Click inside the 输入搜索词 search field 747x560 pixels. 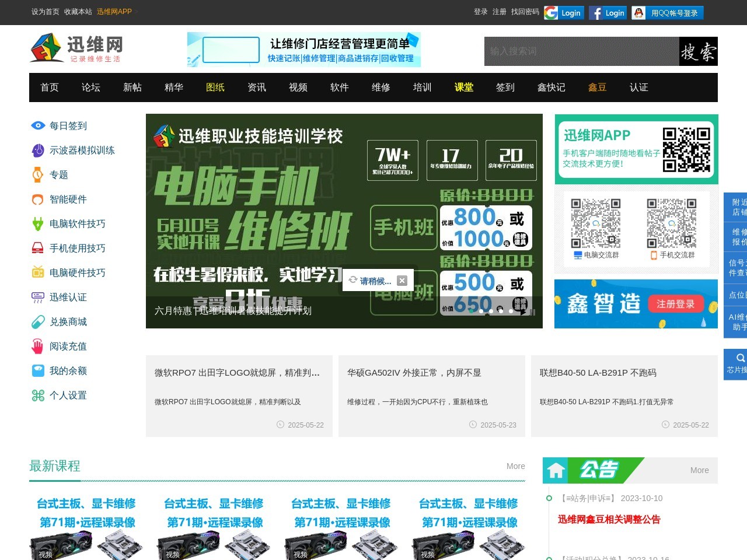point(582,51)
